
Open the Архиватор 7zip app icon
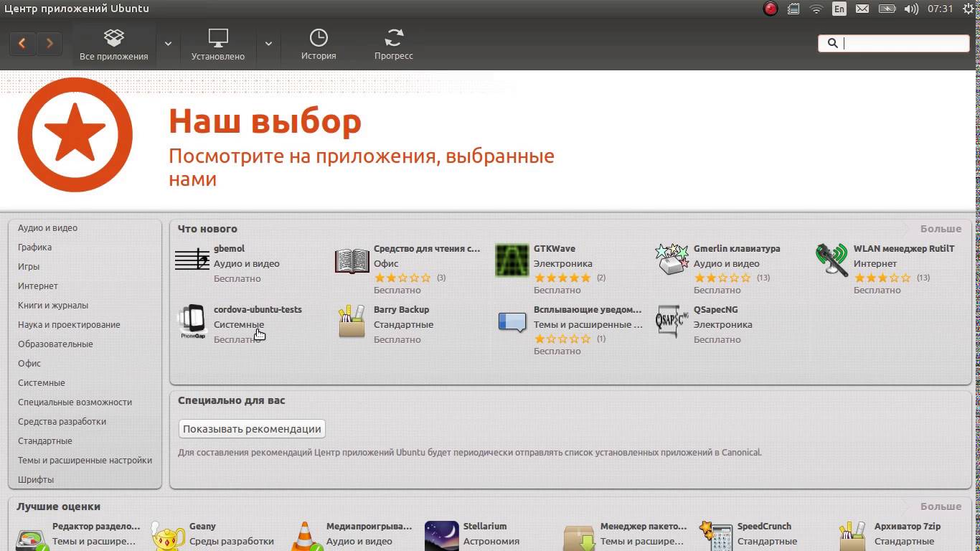pos(853,537)
